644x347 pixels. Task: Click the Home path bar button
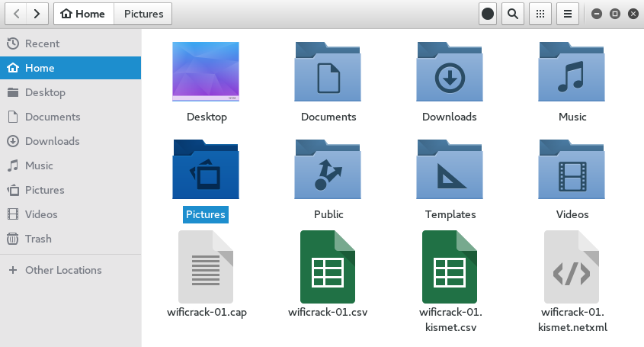click(84, 14)
